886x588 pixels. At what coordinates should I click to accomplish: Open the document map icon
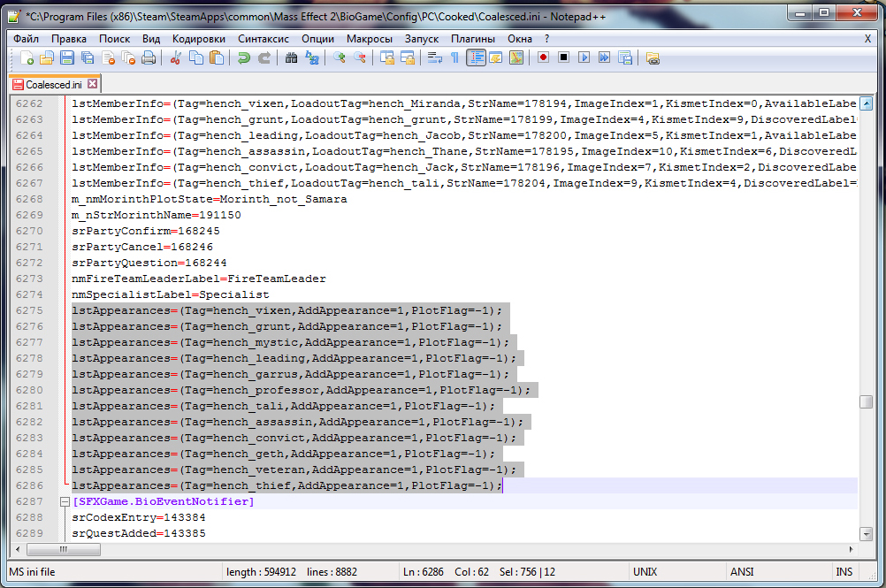click(516, 57)
